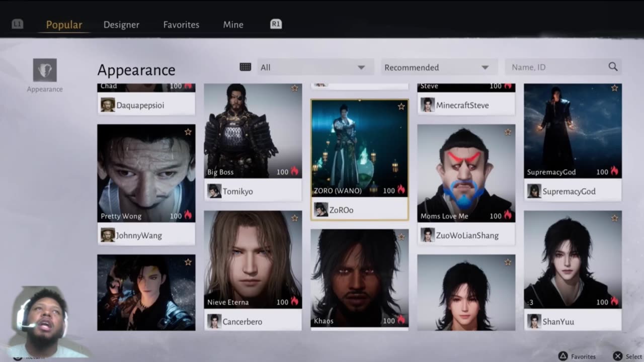The image size is (644, 362).
Task: Select the Nieve Eterna thumbnail
Action: click(x=253, y=259)
